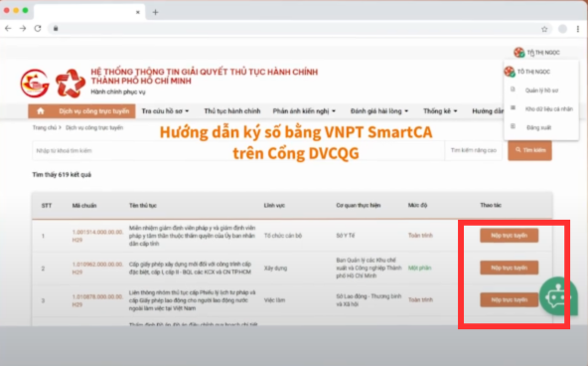Image resolution: width=588 pixels, height=366 pixels.
Task: Click the lock icon in the address bar
Action: click(56, 29)
